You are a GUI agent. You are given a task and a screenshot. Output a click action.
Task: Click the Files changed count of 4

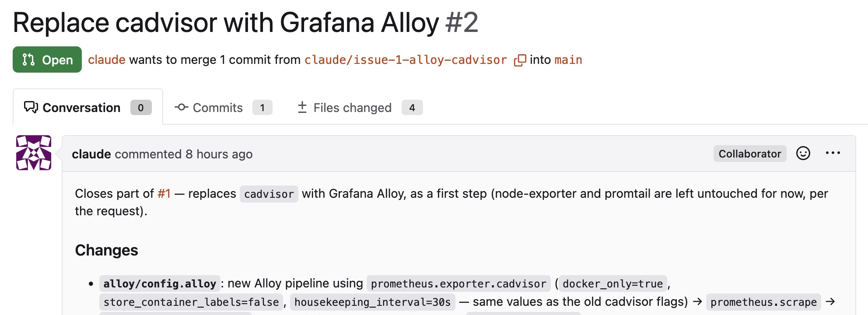pos(412,108)
